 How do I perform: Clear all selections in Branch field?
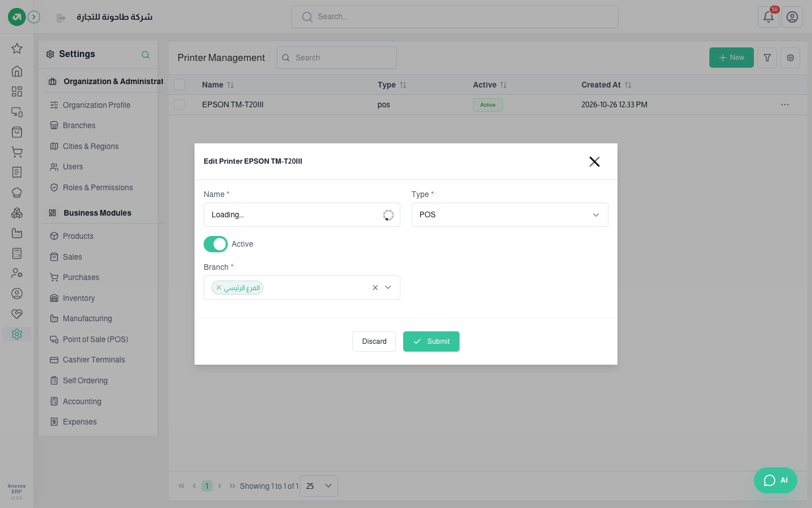(x=375, y=288)
